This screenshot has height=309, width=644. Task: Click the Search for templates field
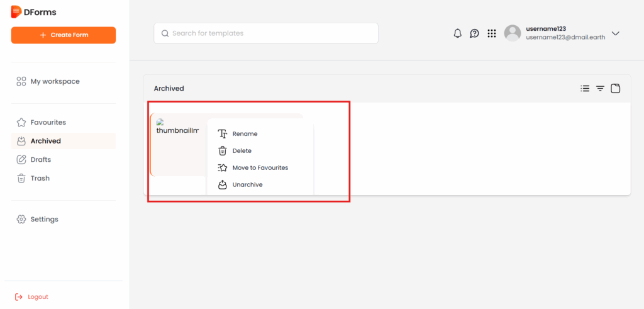[x=266, y=33]
